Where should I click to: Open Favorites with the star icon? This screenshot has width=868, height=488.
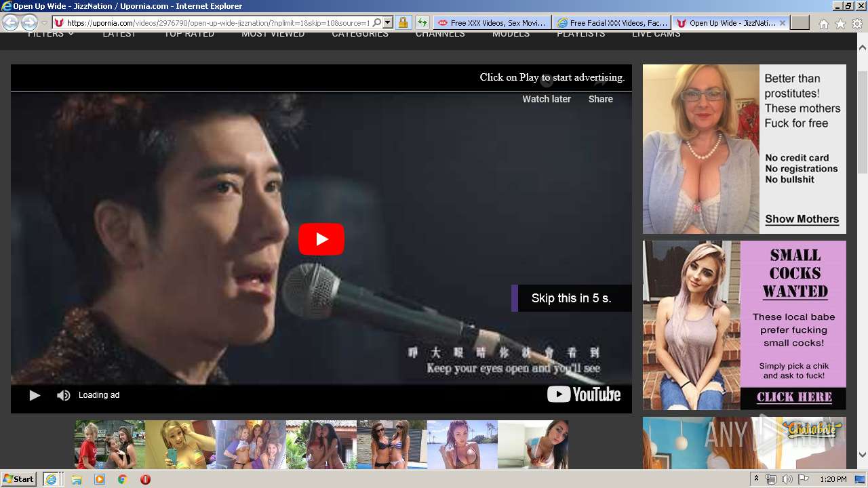(x=840, y=24)
